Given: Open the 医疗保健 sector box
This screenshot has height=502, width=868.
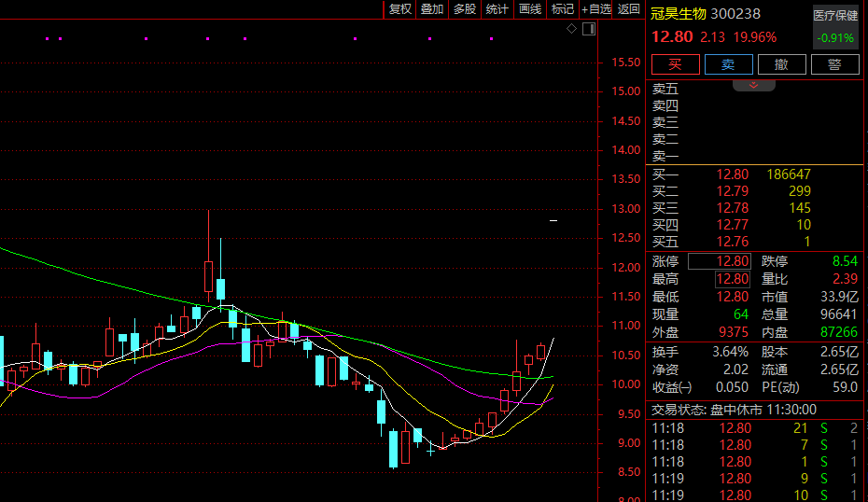Looking at the screenshot, I should [x=834, y=15].
